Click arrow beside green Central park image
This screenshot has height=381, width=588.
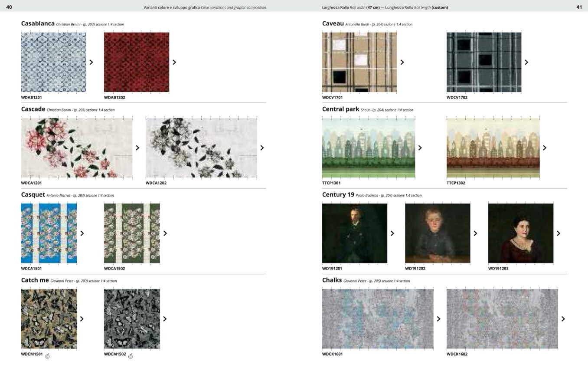point(420,148)
